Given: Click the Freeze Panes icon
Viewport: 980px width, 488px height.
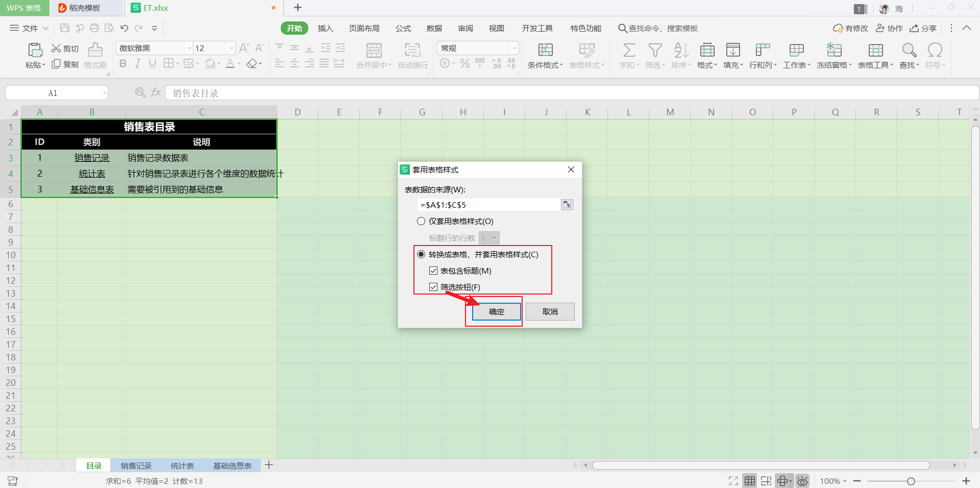Looking at the screenshot, I should 834,50.
